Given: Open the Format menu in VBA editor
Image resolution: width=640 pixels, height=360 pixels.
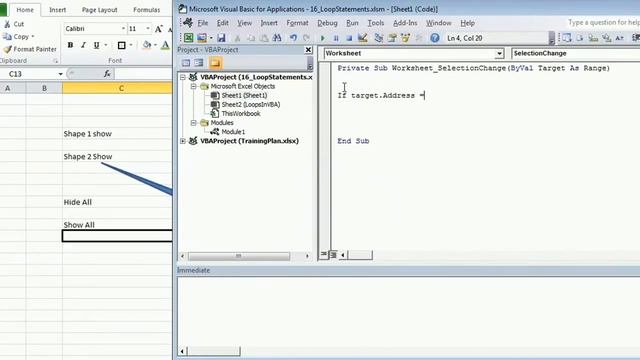Looking at the screenshot, I should click(297, 23).
